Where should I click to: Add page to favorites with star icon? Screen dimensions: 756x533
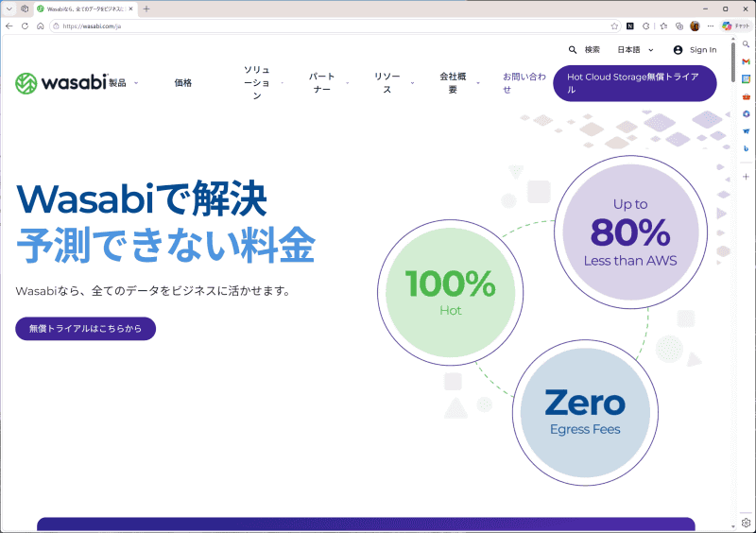click(x=614, y=26)
